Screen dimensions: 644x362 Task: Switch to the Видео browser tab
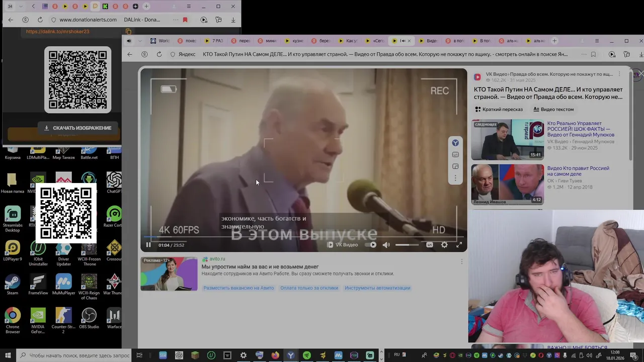coord(428,41)
